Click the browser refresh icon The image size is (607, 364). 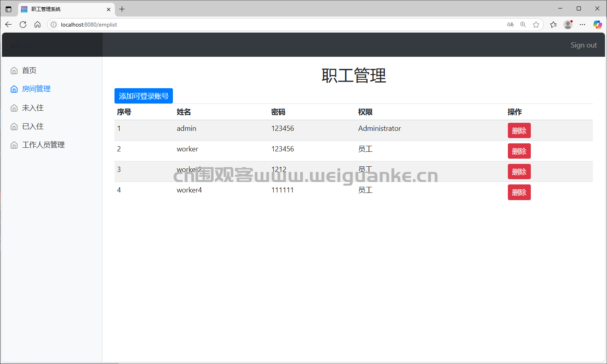pyautogui.click(x=23, y=24)
